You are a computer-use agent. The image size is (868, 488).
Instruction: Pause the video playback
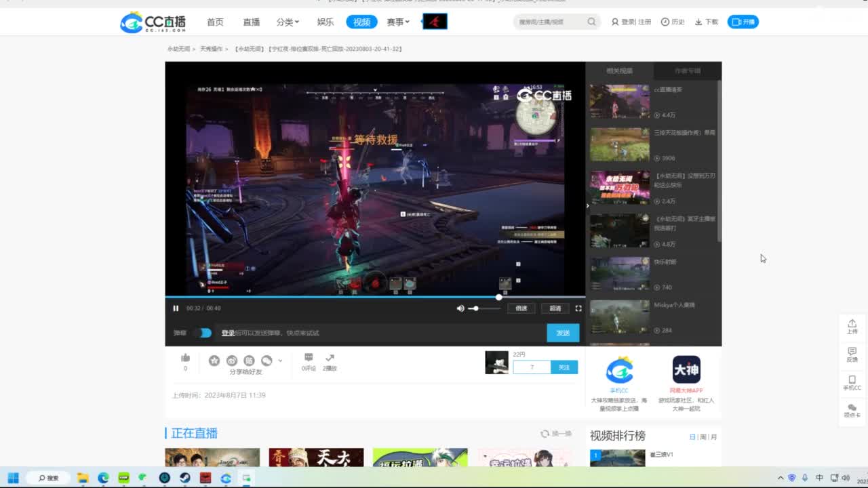176,308
